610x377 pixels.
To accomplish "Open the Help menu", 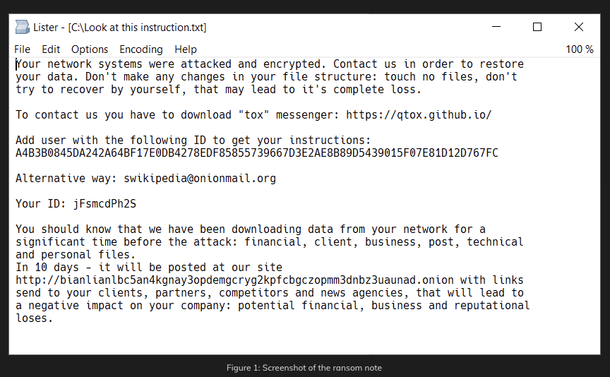I will [x=186, y=49].
